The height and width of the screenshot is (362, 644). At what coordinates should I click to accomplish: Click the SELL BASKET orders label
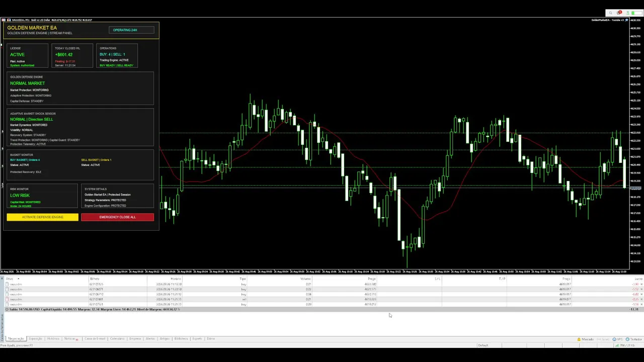[96, 160]
